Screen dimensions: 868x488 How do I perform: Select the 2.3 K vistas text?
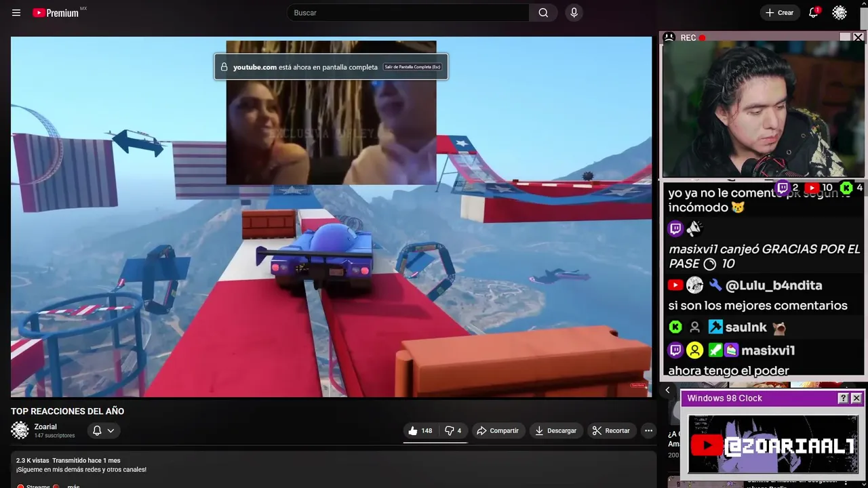click(x=33, y=461)
